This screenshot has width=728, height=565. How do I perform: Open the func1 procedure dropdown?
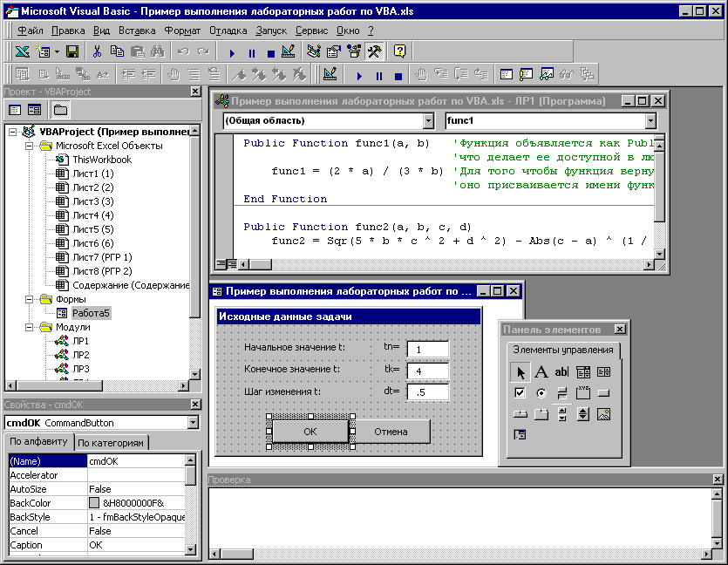coord(650,121)
